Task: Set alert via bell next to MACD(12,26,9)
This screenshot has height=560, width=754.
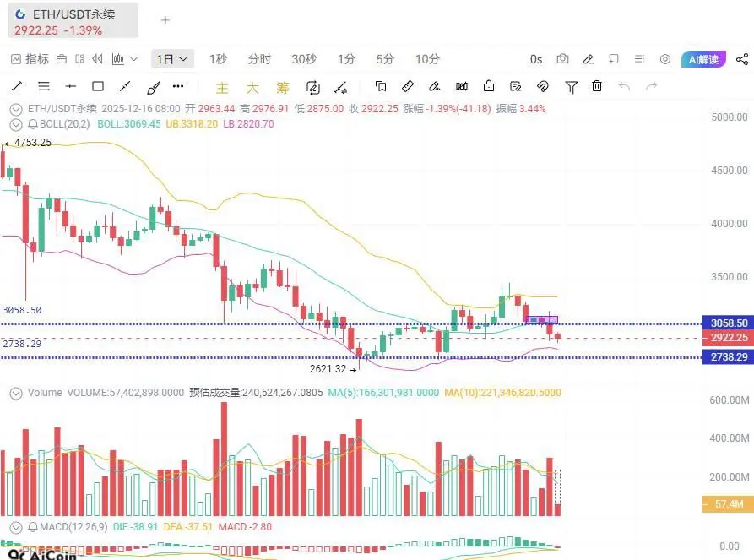Action: [33, 527]
